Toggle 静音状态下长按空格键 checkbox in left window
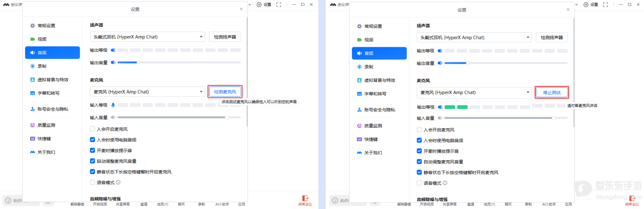Image resolution: width=644 pixels, height=209 pixels. pos(92,172)
